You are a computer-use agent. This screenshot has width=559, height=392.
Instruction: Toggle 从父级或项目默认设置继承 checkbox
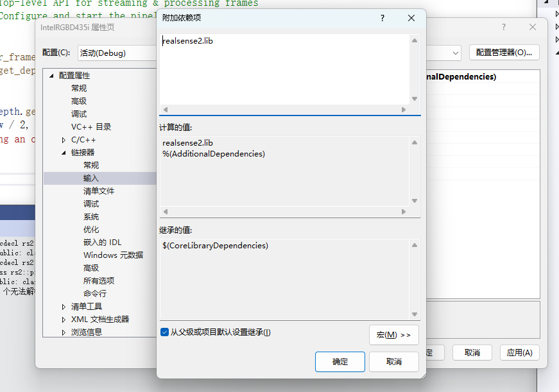pos(165,332)
